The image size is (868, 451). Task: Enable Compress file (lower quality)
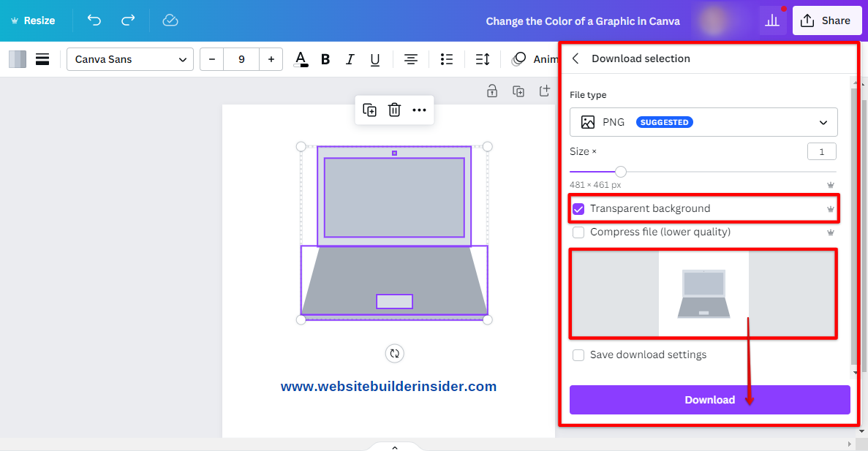[578, 232]
